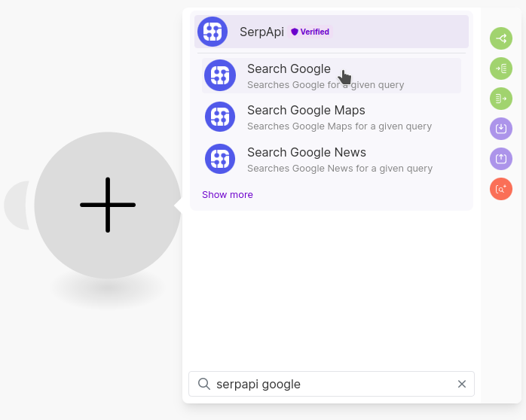This screenshot has width=526, height=420.
Task: Click the Search Google module icon
Action: (x=220, y=75)
